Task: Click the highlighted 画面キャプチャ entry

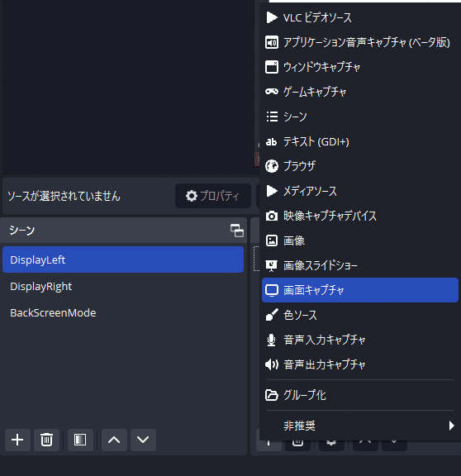Action: pyautogui.click(x=360, y=290)
